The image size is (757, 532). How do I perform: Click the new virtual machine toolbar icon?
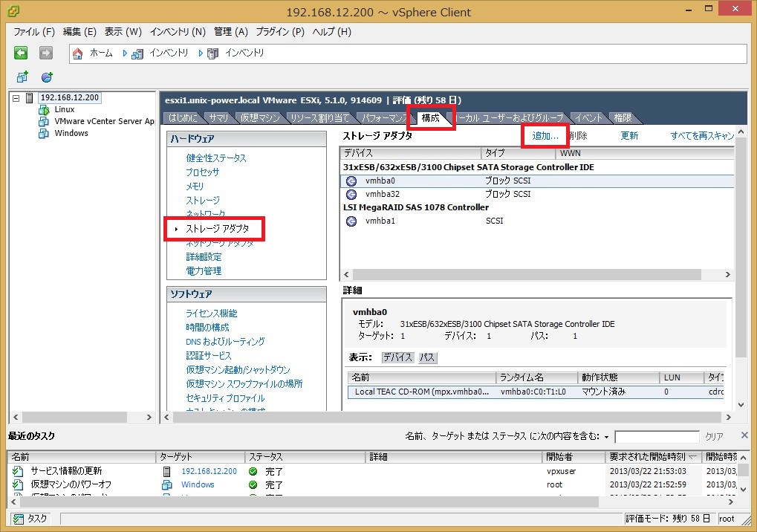(23, 77)
